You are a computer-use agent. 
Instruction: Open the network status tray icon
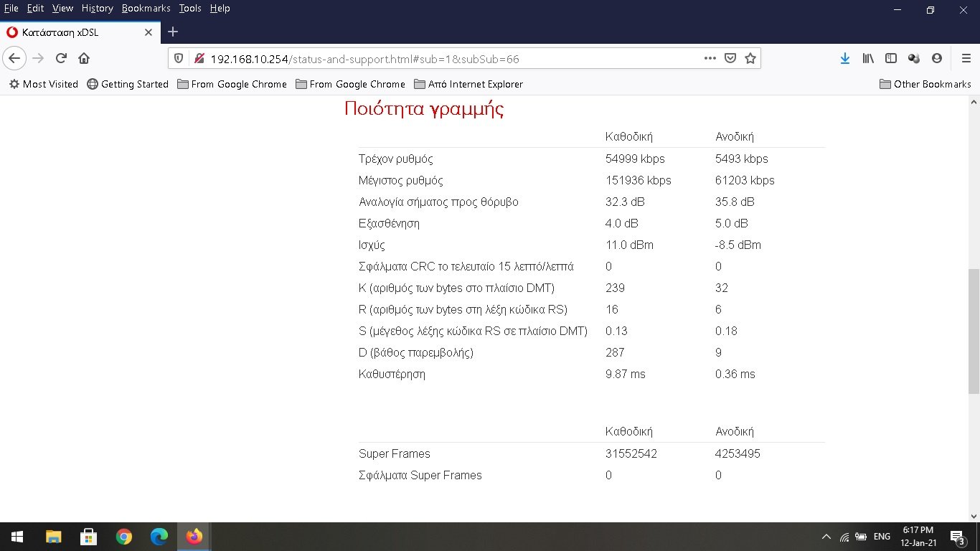844,537
